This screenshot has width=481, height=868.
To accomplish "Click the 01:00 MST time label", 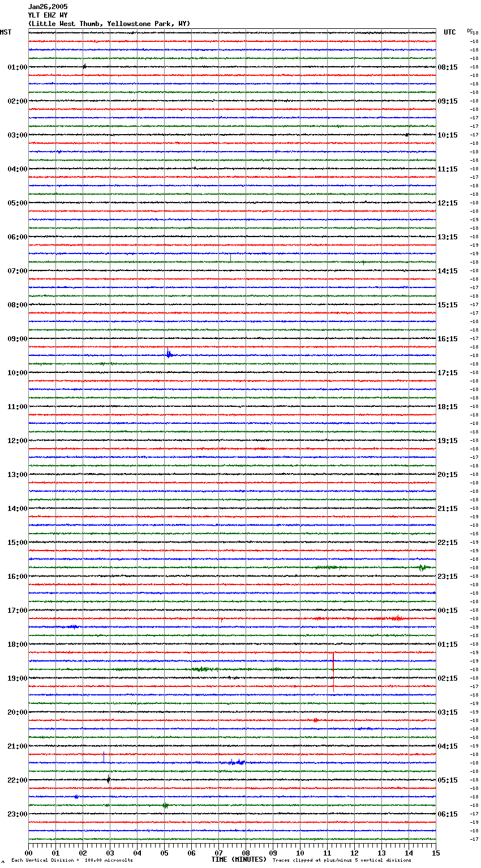I will [x=18, y=67].
